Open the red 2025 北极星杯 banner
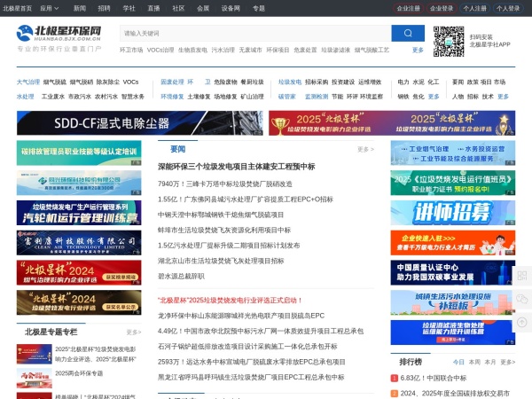This screenshot has height=399, width=532. pyautogui.click(x=392, y=123)
